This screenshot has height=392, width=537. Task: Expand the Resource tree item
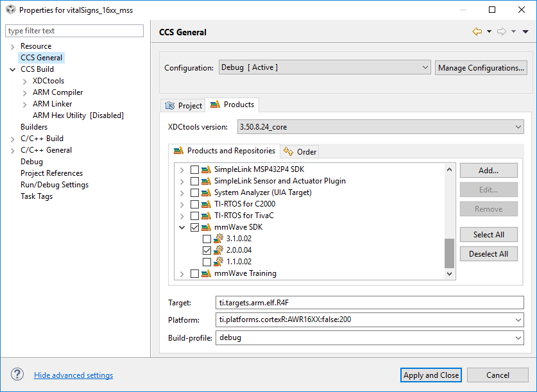(12, 47)
